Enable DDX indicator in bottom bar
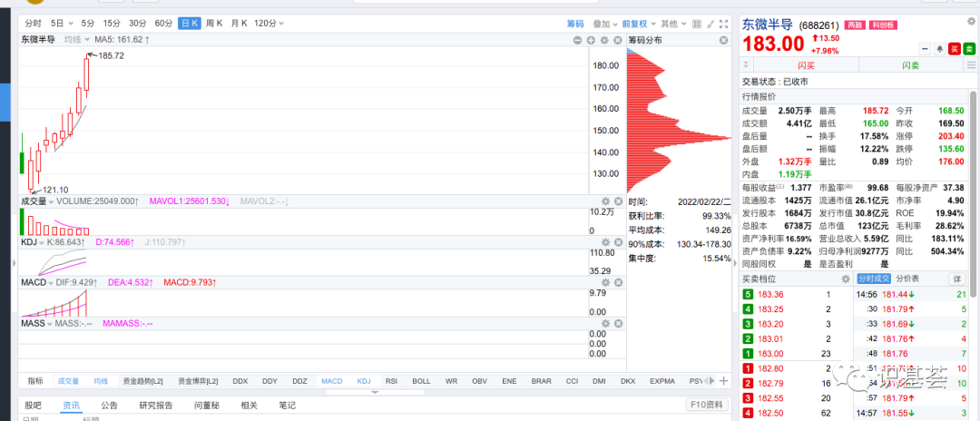Image resolution: width=980 pixels, height=421 pixels. [240, 380]
